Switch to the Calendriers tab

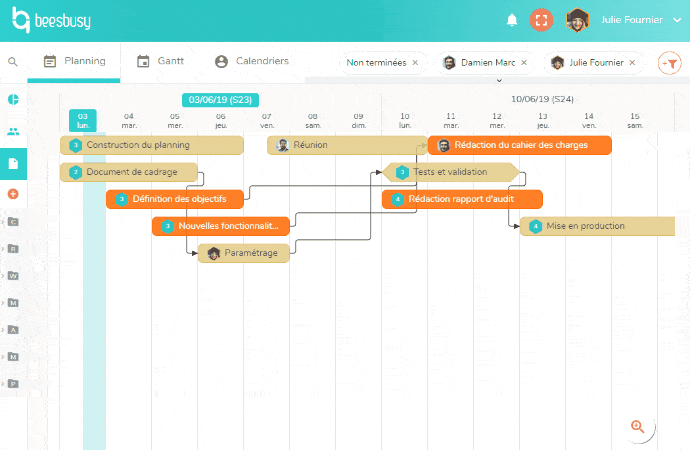pos(252,61)
